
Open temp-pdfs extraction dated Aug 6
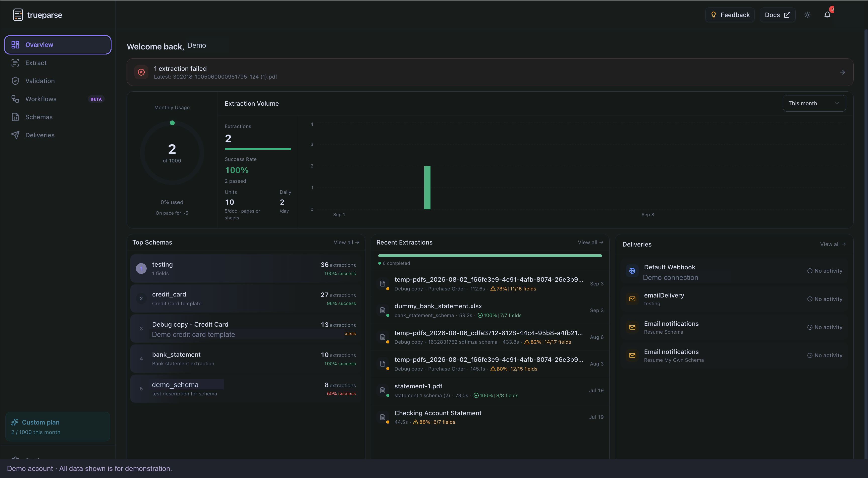(490, 337)
